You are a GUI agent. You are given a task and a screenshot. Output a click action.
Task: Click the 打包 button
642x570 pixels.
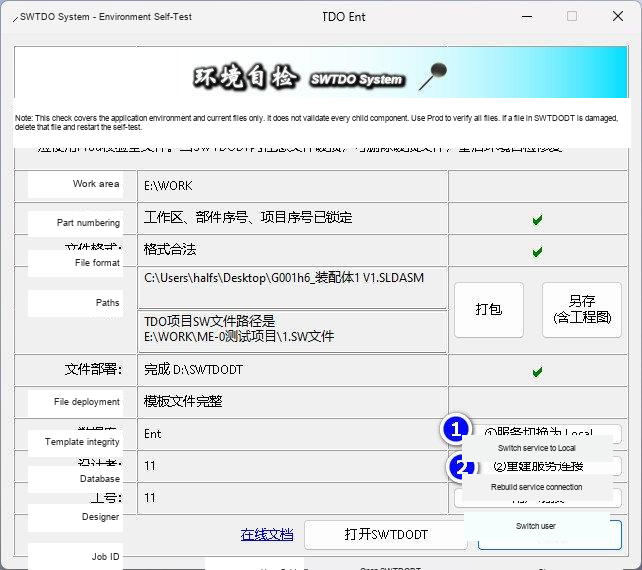pyautogui.click(x=488, y=310)
